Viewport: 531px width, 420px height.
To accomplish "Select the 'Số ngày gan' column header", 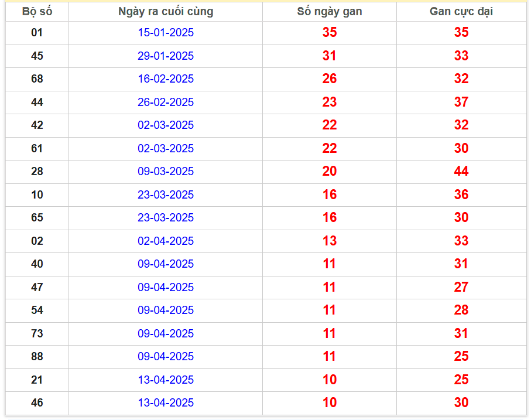I will click(x=330, y=12).
